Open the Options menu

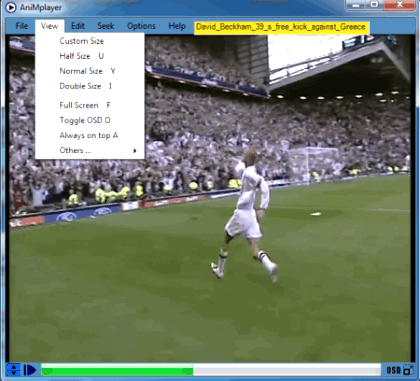pos(141,26)
